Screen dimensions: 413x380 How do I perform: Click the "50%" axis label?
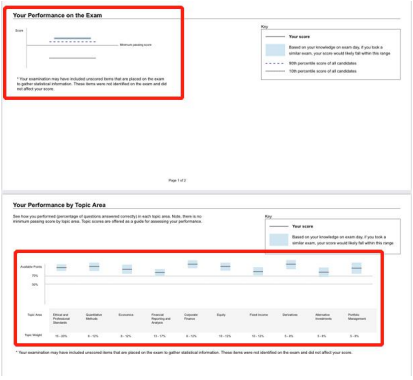35,285
